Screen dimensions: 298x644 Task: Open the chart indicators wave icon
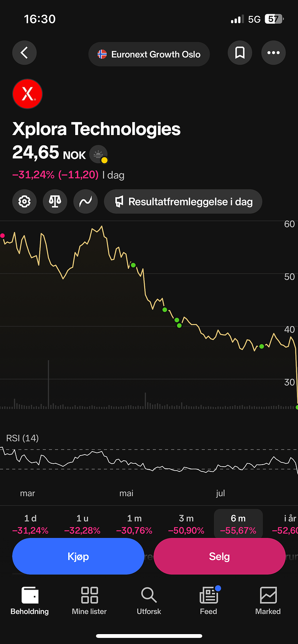(86, 201)
